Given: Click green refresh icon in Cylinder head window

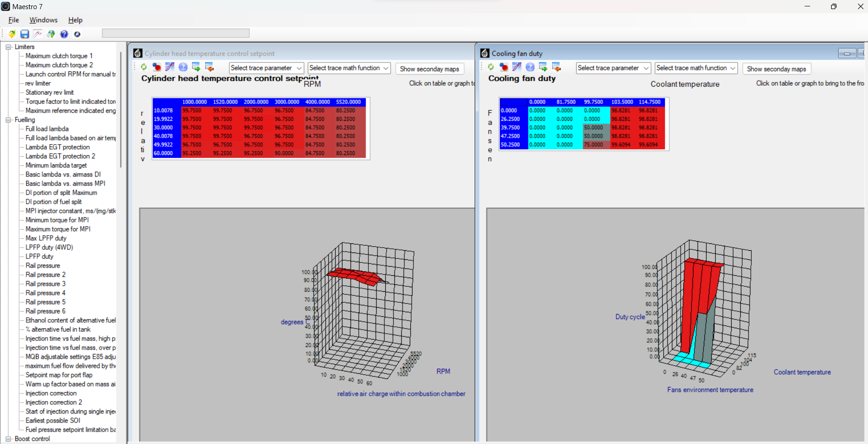Looking at the screenshot, I should coord(144,67).
